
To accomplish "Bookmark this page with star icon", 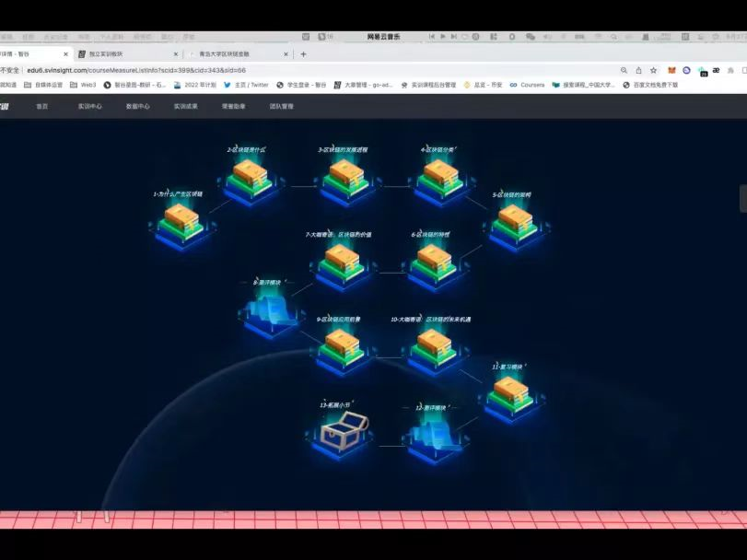I will pyautogui.click(x=653, y=70).
